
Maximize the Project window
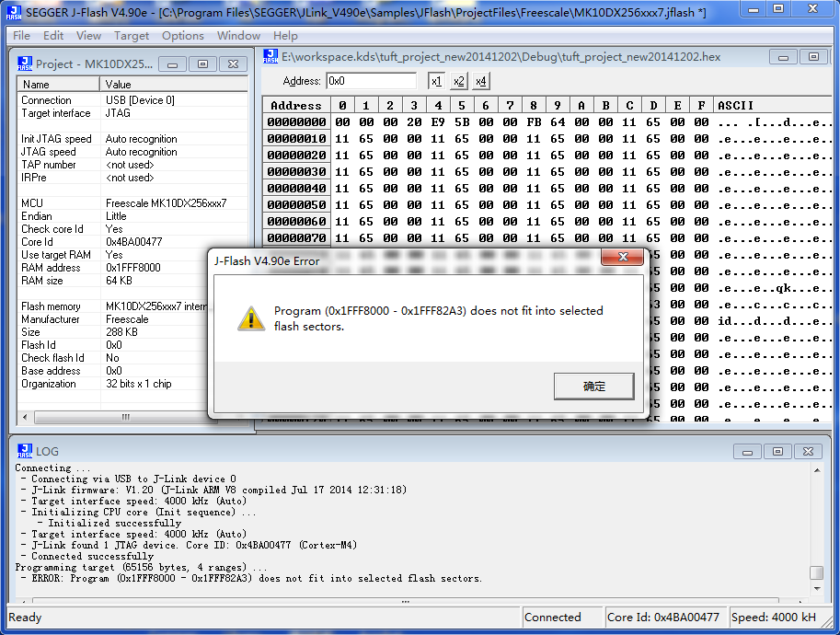pos(202,64)
